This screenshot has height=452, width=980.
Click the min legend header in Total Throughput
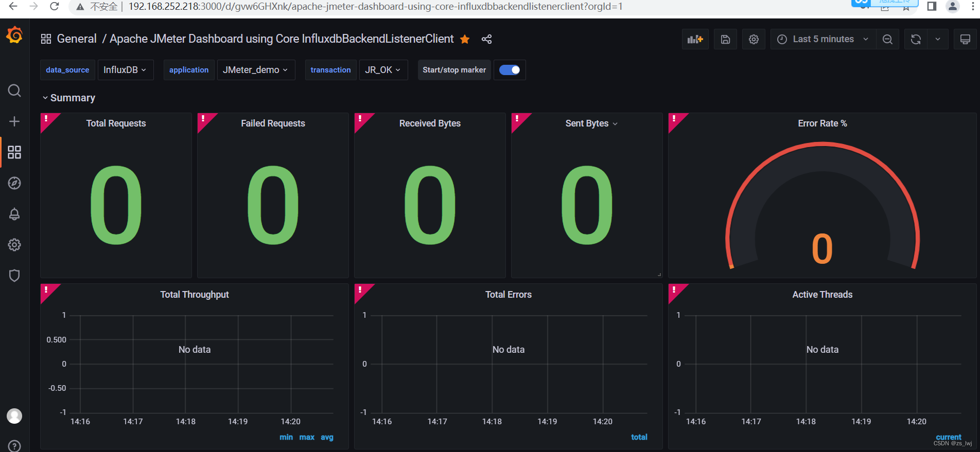tap(286, 437)
